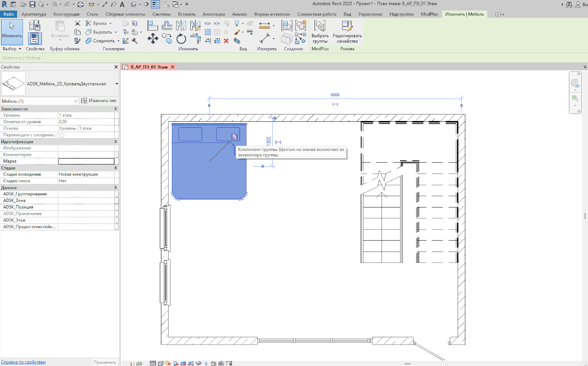Click exclude-from-group icon on the bed
The width and height of the screenshot is (588, 366).
click(x=234, y=137)
